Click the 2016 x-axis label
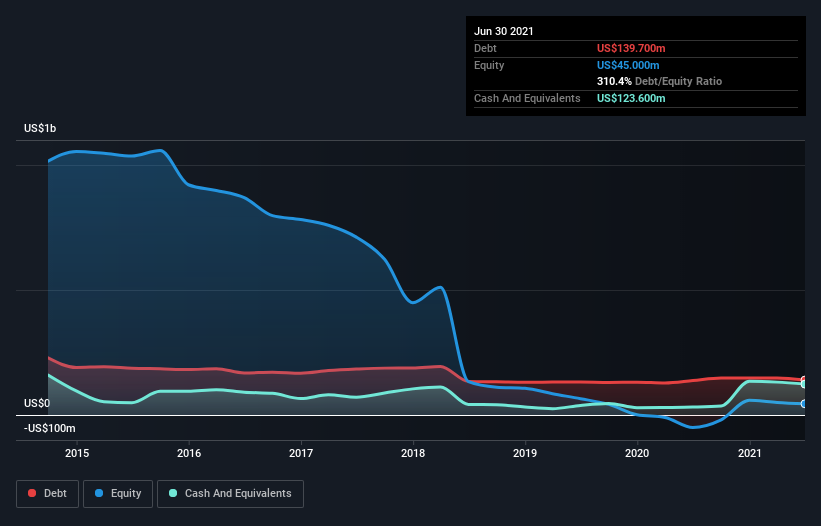This screenshot has width=821, height=526. (x=189, y=453)
